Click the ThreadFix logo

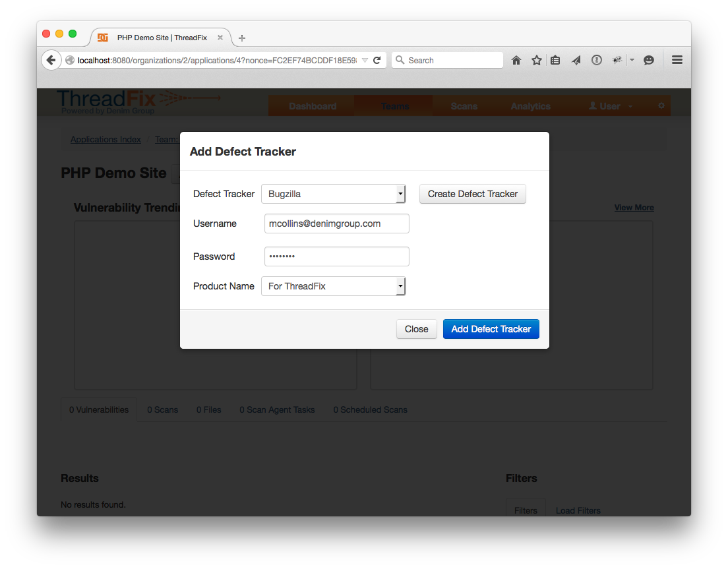138,102
